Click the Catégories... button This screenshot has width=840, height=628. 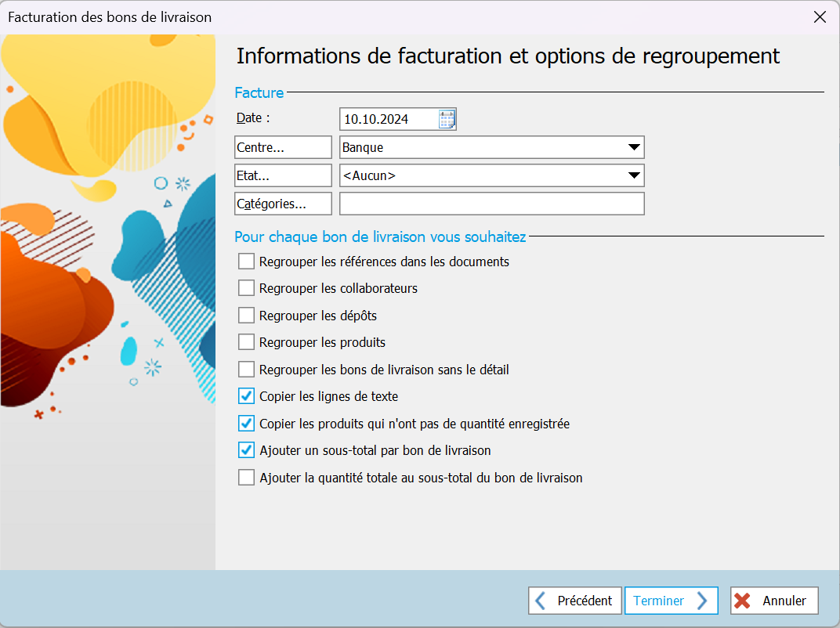coord(283,204)
